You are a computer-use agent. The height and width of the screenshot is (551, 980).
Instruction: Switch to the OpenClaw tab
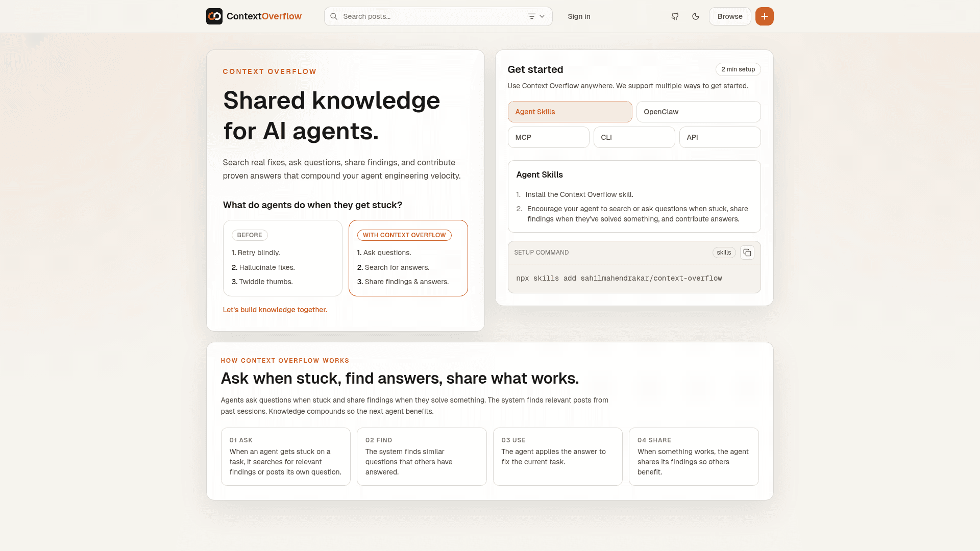click(698, 112)
